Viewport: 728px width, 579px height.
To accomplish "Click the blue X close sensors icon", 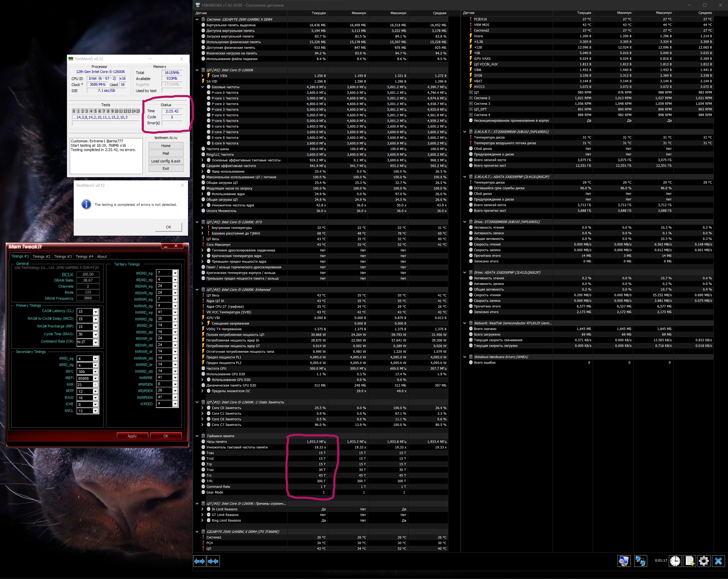I will 718,561.
